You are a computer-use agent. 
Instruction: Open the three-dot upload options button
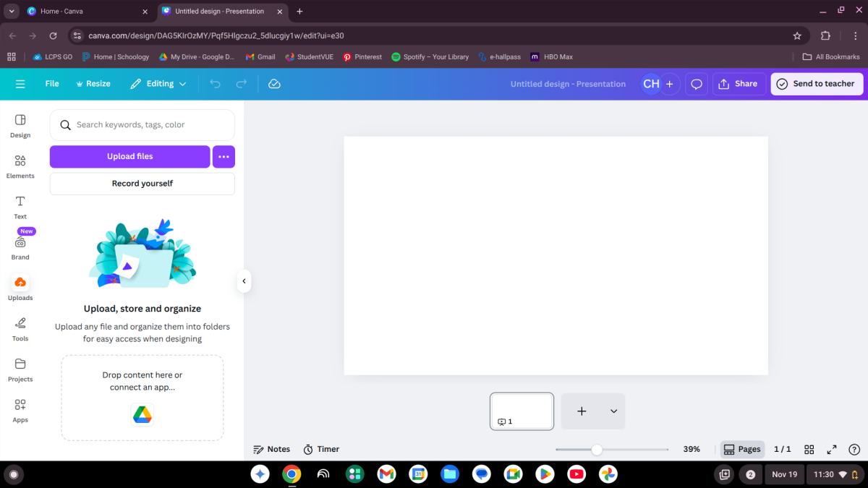(224, 156)
